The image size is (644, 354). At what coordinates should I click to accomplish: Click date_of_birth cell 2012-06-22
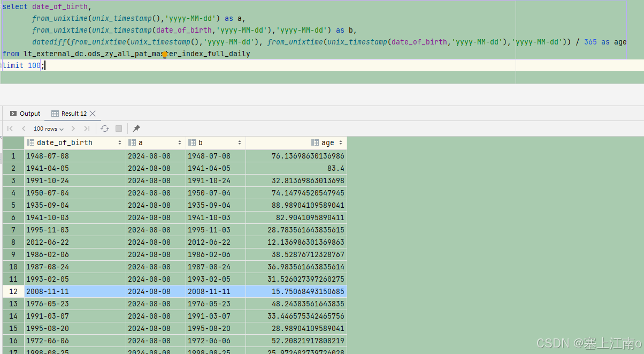coord(75,242)
